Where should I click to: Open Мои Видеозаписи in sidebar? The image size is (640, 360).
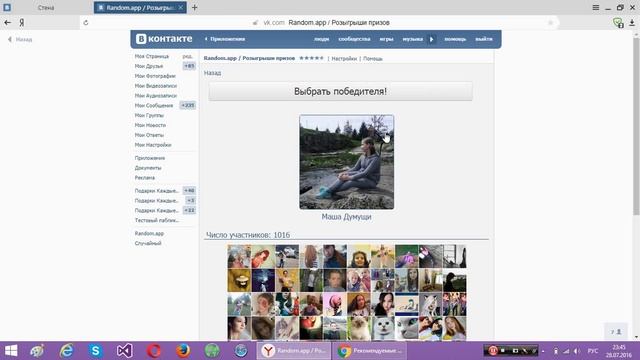[x=156, y=86]
